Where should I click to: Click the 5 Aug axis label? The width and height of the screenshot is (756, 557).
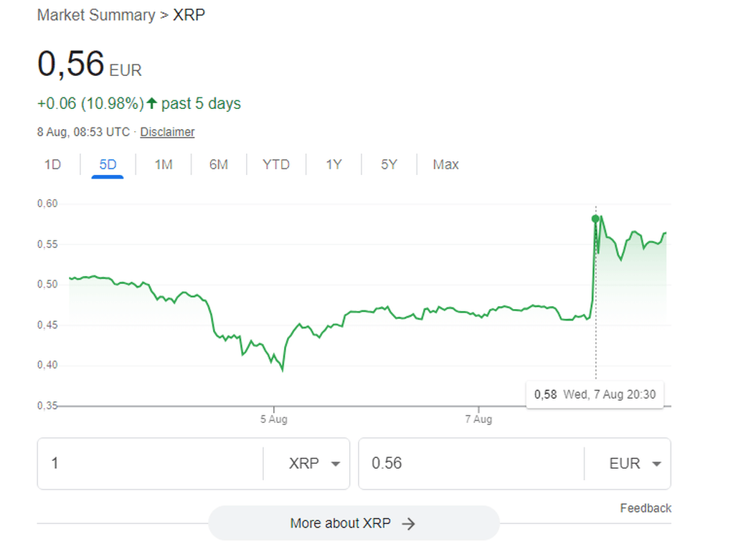(x=274, y=419)
